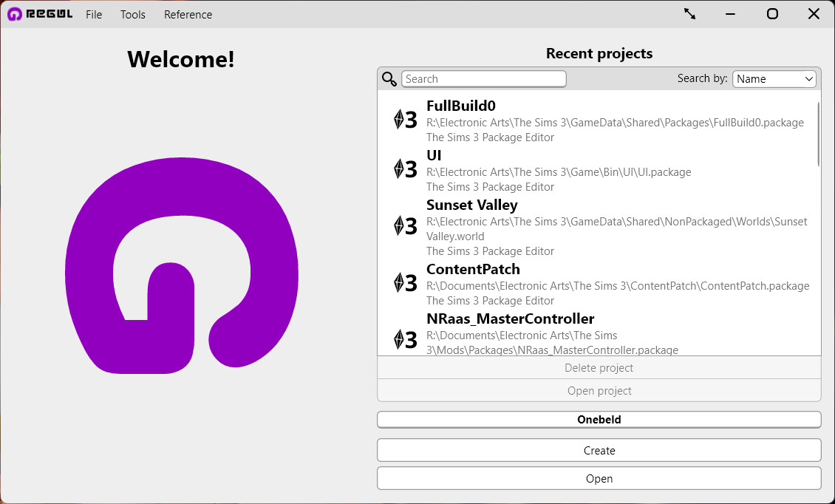This screenshot has height=504, width=835.
Task: Click the magnifying glass search icon
Action: pos(389,79)
